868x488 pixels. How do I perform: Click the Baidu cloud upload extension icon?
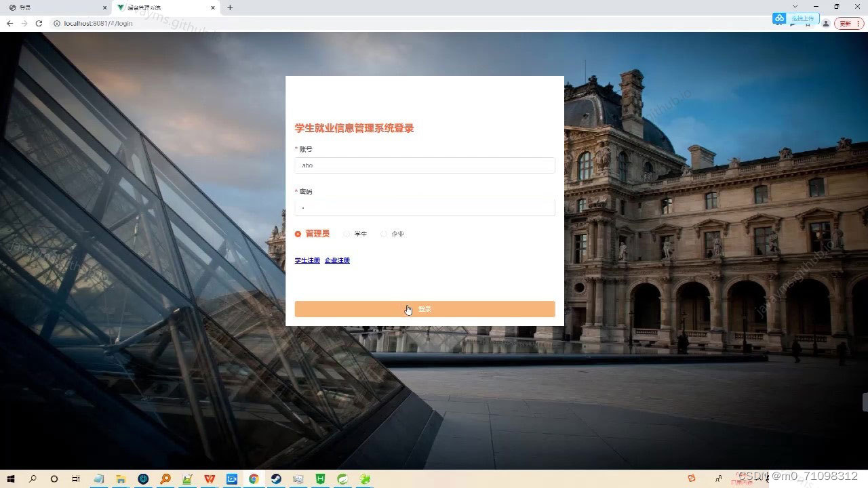coord(778,18)
